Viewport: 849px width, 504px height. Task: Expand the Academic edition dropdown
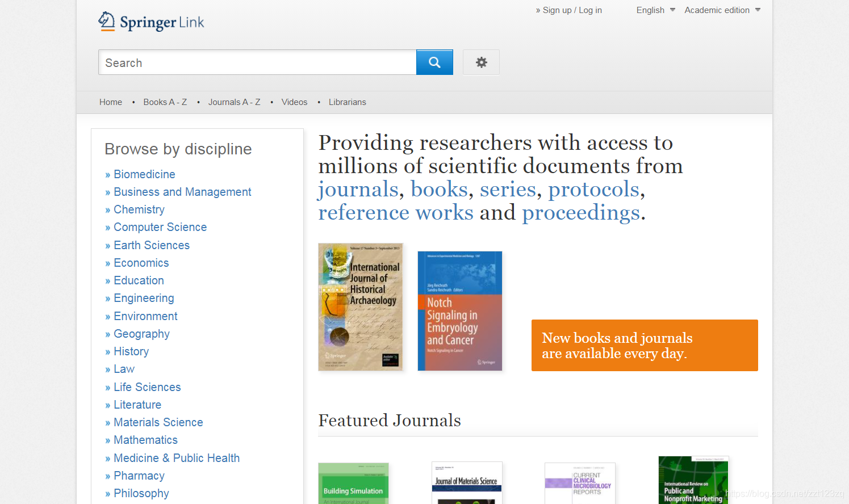point(722,10)
